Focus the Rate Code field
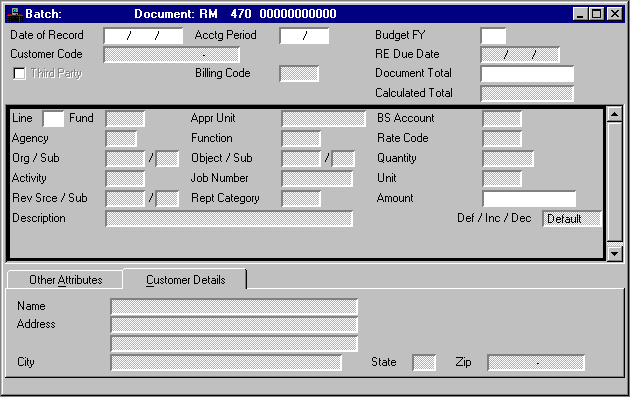Viewport: 630px width, 397px height. [502, 139]
